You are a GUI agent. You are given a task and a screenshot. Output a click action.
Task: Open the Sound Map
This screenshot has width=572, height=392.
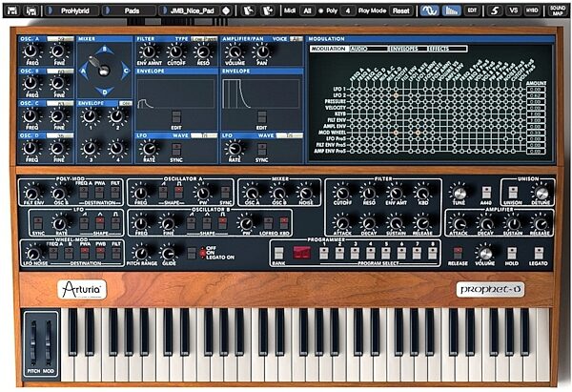pos(558,10)
